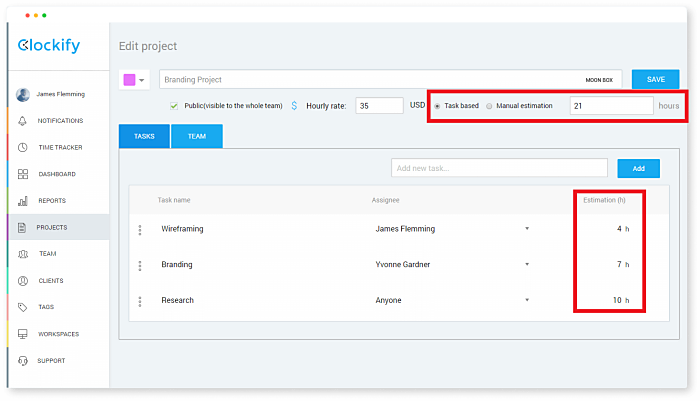Viewport: 700px width, 401px height.
Task: Open project color dropdown arrow
Action: point(142,80)
